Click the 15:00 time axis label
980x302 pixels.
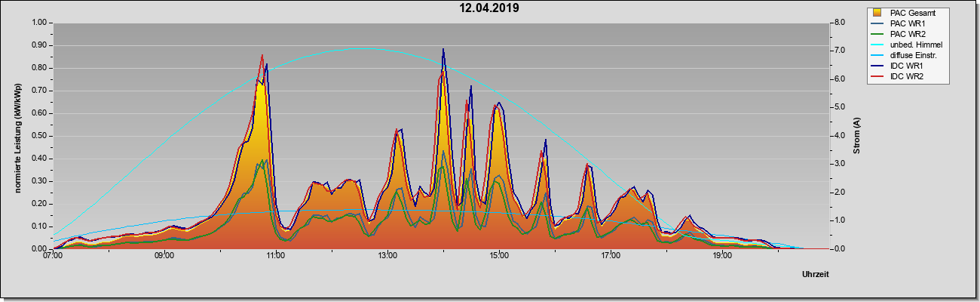pos(499,256)
